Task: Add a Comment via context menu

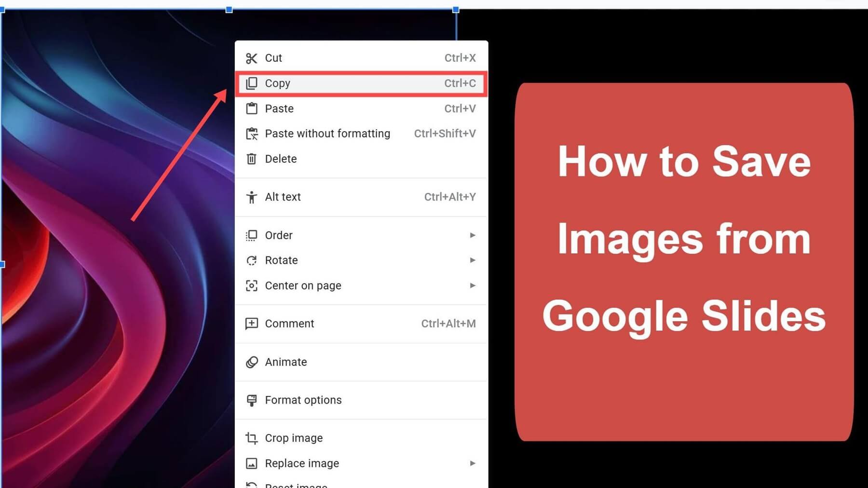Action: click(x=361, y=324)
